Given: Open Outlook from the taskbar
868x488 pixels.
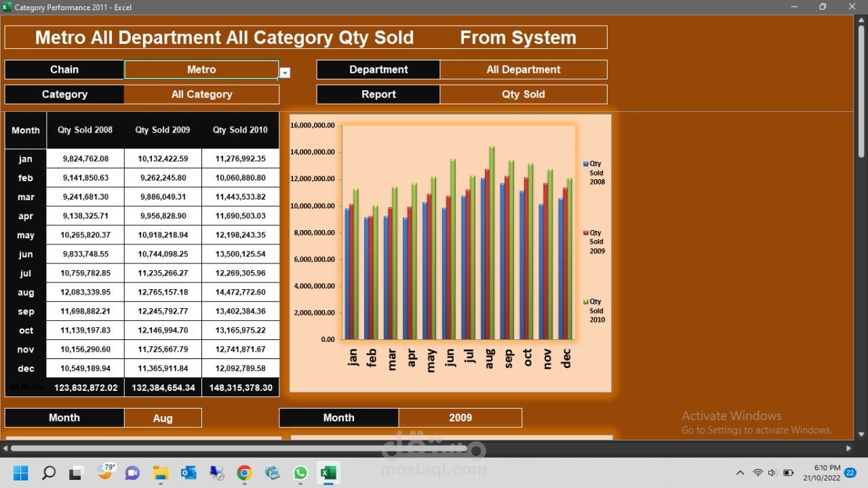Looking at the screenshot, I should 189,472.
